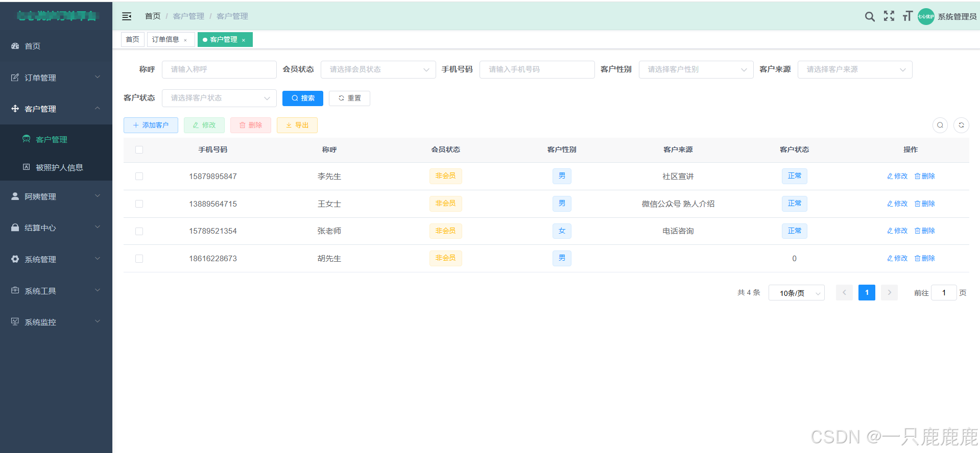Expand the 结算中心 sidebar menu

(56, 228)
